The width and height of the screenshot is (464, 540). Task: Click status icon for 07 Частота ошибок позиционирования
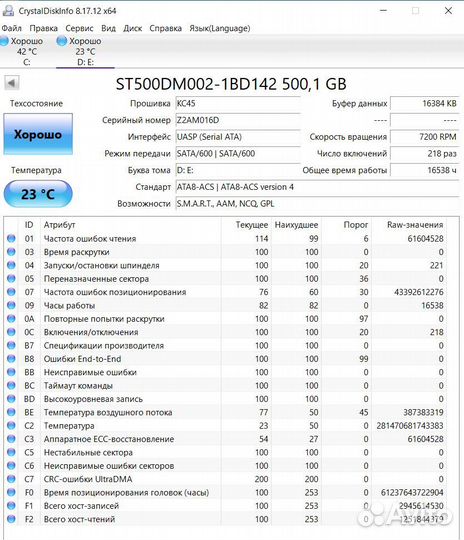11,292
